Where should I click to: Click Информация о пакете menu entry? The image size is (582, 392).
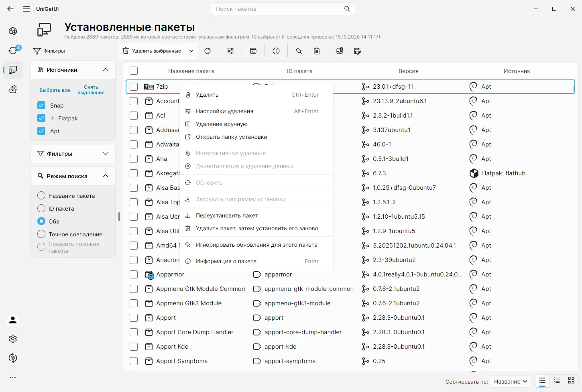256,261
